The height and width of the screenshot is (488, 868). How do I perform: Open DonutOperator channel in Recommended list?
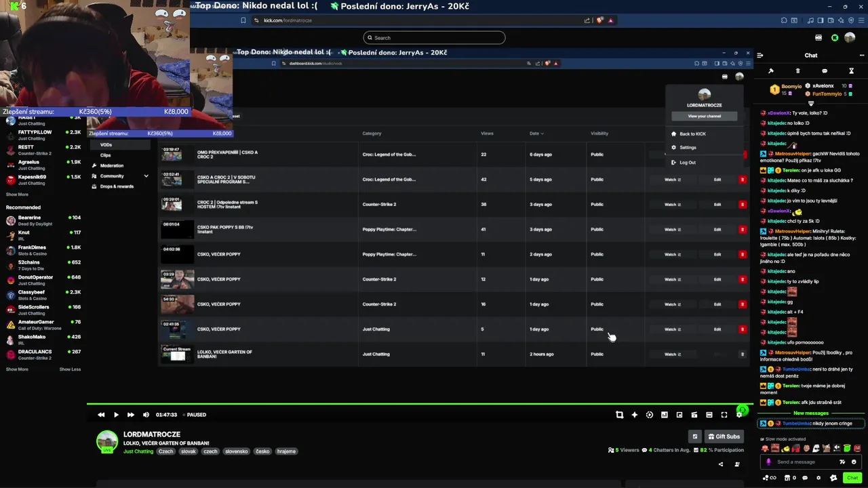43,280
